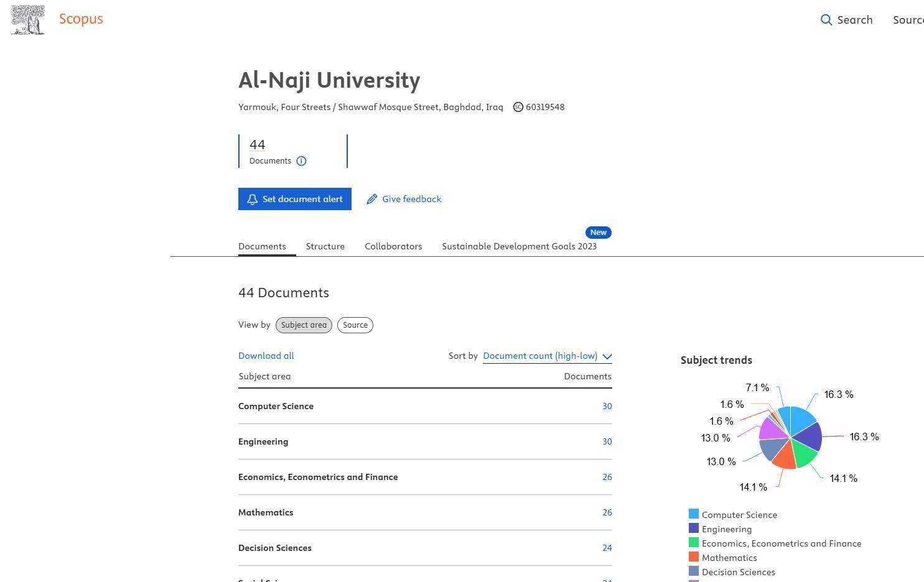This screenshot has height=582, width=924.
Task: Open the Sort by Document count dropdown
Action: tap(540, 356)
